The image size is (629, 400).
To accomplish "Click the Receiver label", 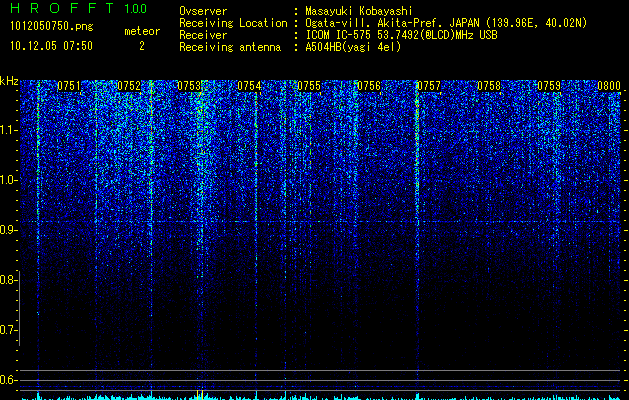I will click(x=203, y=35).
